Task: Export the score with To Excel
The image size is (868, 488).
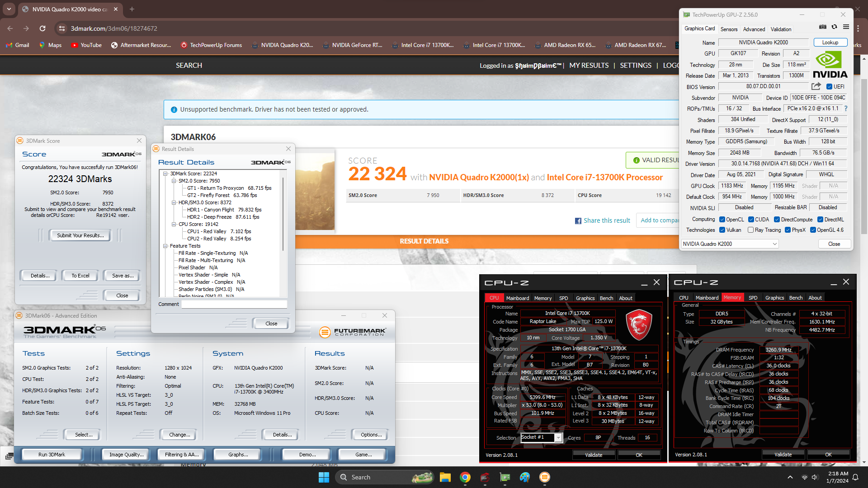Action: tap(80, 276)
